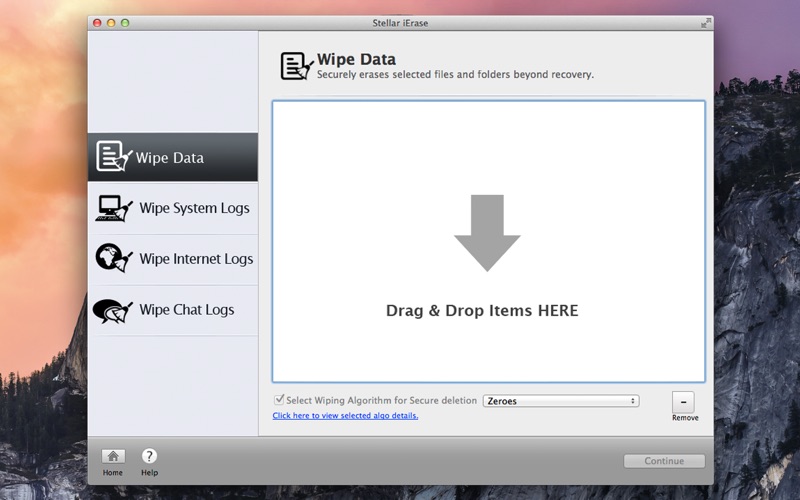Click the 'Help' label in bottom bar
This screenshot has width=800, height=500.
pyautogui.click(x=149, y=473)
